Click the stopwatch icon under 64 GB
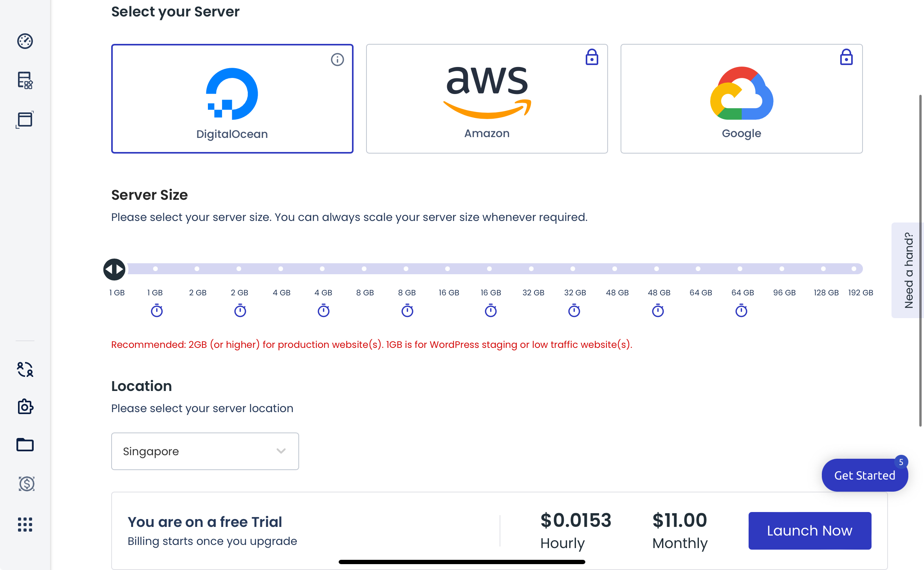The image size is (924, 570). tap(741, 310)
